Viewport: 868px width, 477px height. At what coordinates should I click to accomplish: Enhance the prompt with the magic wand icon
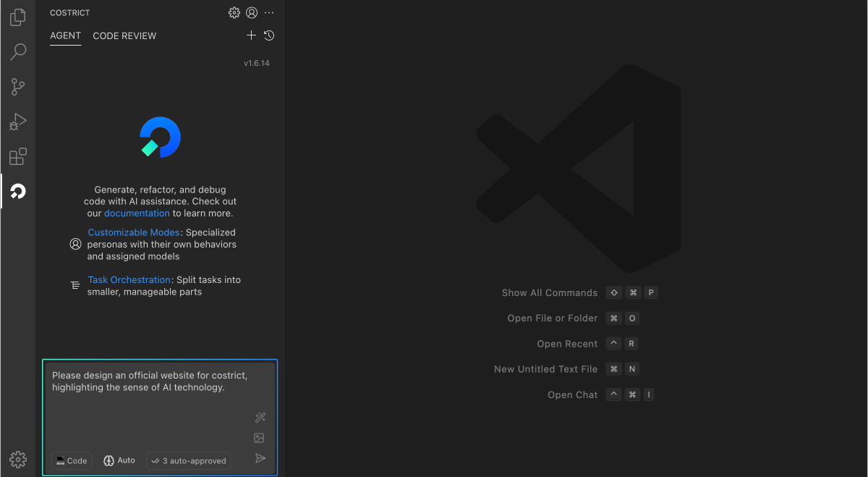(x=260, y=417)
